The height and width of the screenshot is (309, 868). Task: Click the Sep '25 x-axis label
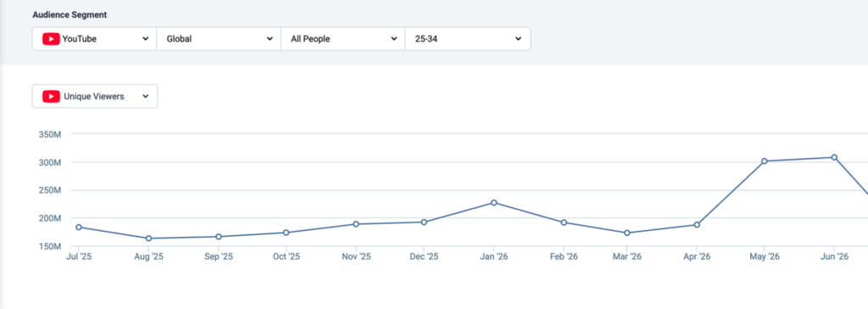point(219,257)
